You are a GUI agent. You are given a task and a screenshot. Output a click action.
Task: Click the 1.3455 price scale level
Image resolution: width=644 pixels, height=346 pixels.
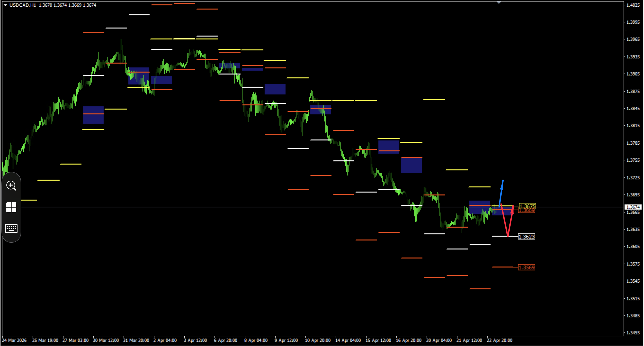point(633,333)
